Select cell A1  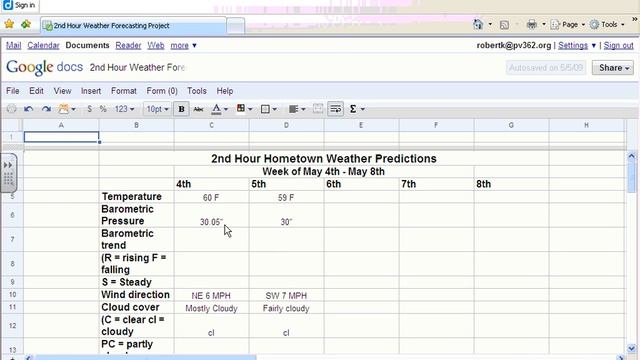click(x=61, y=137)
